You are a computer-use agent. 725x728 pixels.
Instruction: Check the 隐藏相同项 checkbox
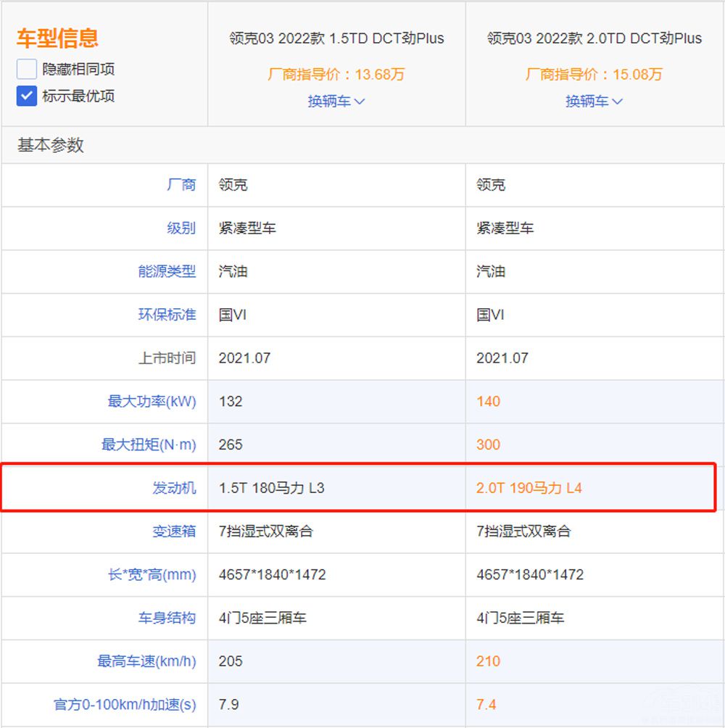(27, 70)
